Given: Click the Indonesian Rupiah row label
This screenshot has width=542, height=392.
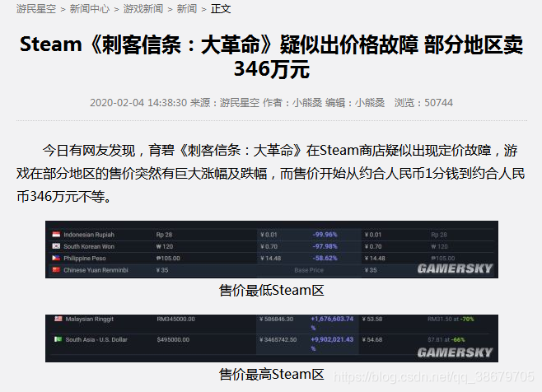Looking at the screenshot, I should pyautogui.click(x=89, y=235).
